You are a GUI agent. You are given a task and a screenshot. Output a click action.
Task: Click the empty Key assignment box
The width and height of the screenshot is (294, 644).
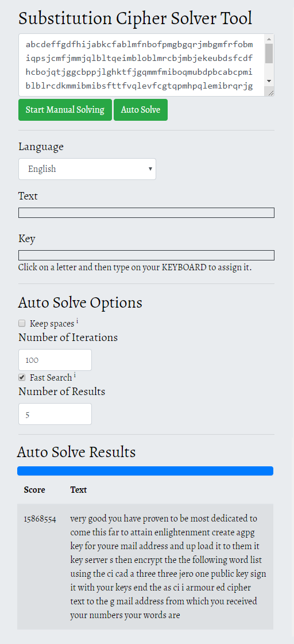click(146, 255)
